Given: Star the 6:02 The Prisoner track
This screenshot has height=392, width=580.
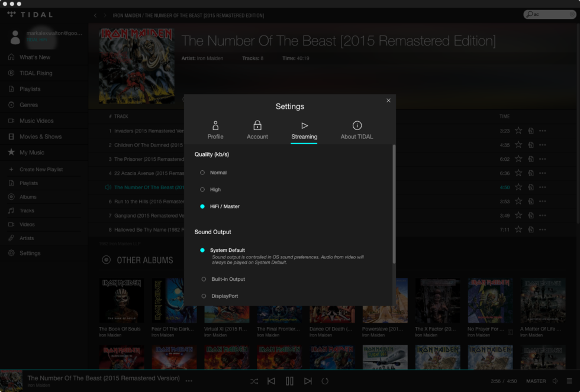Looking at the screenshot, I should [x=518, y=159].
